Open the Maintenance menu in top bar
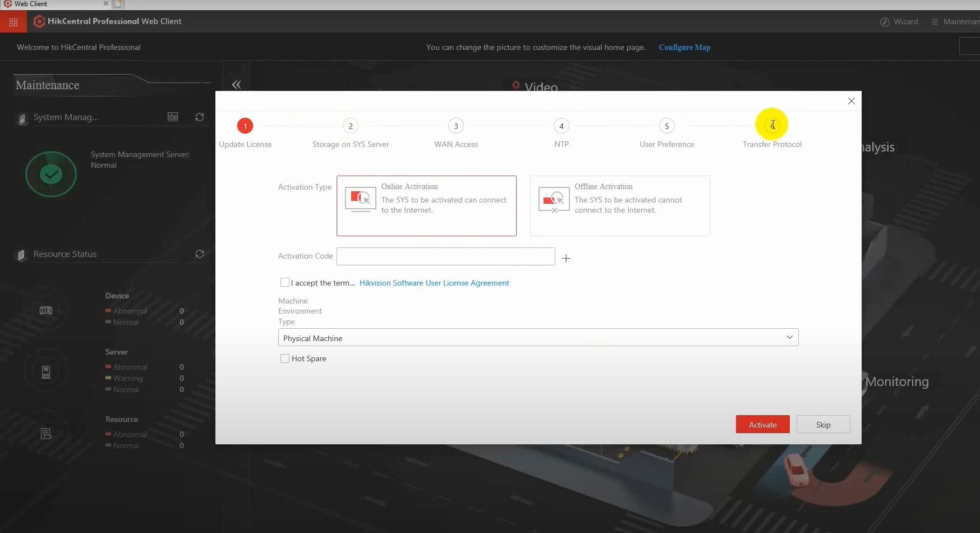The width and height of the screenshot is (980, 533). (x=955, y=21)
